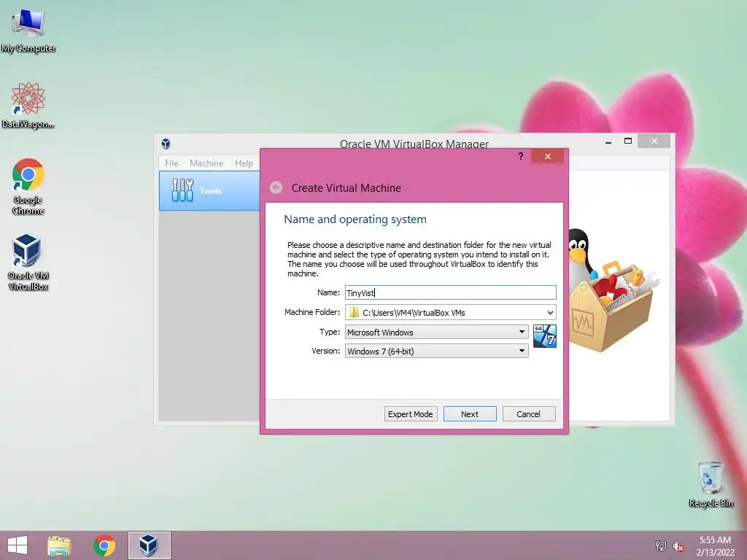The image size is (747, 560).
Task: Click the Cancel button
Action: point(528,414)
